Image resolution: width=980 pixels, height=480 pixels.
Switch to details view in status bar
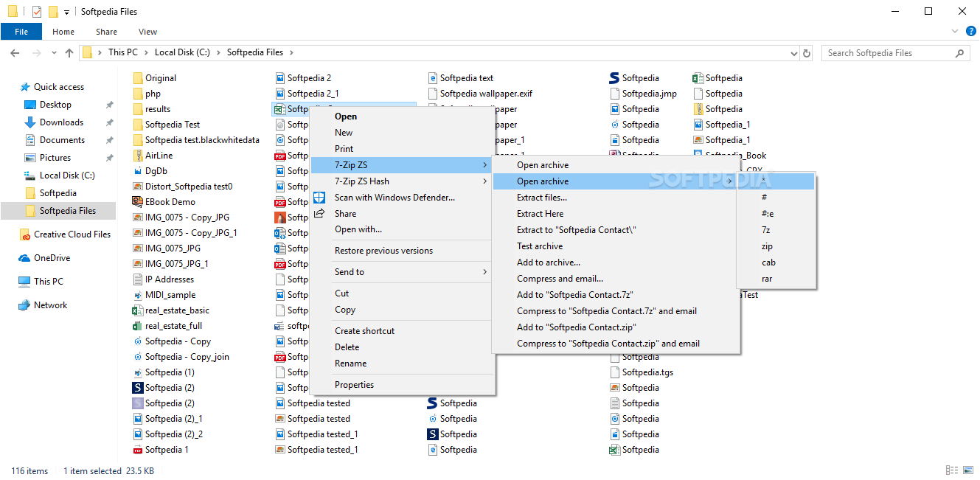point(952,470)
